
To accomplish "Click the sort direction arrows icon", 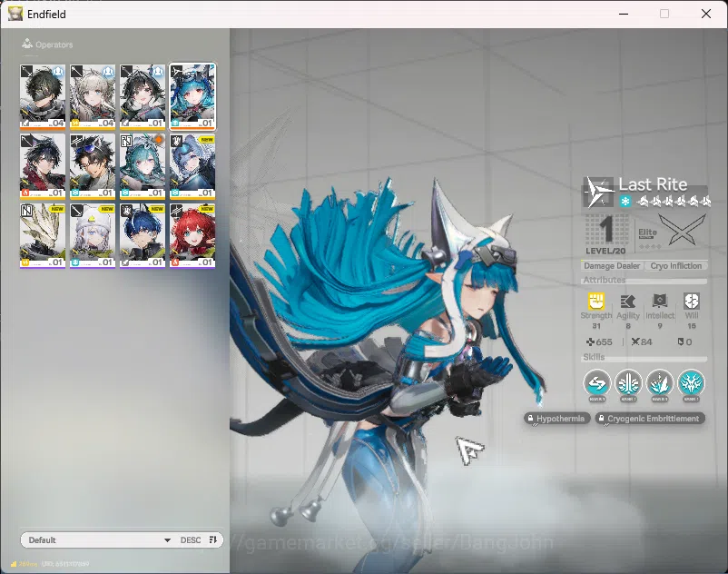I will pyautogui.click(x=213, y=539).
